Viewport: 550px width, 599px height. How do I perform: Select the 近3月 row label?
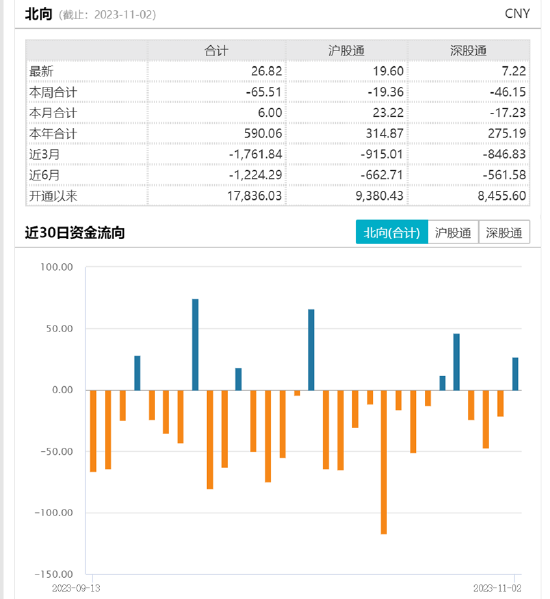45,154
